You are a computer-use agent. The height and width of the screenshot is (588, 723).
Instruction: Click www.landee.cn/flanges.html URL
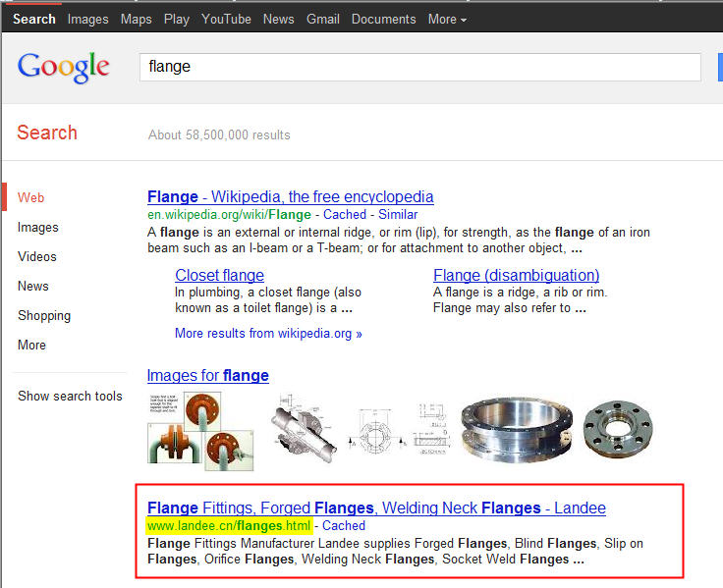coord(229,525)
